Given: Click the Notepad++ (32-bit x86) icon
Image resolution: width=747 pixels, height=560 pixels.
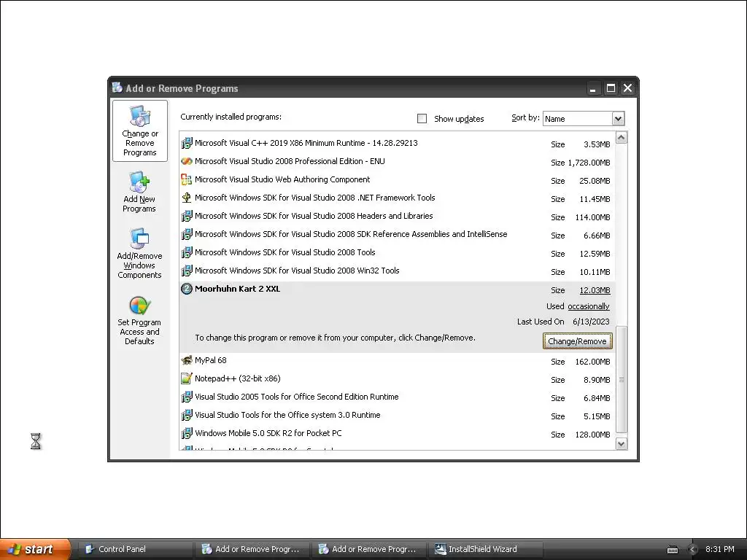Looking at the screenshot, I should click(x=187, y=378).
